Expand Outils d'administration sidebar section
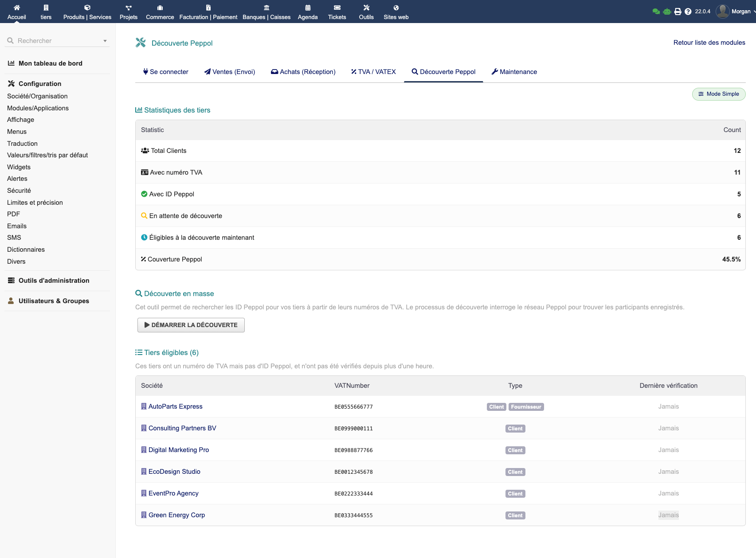 [x=54, y=281]
